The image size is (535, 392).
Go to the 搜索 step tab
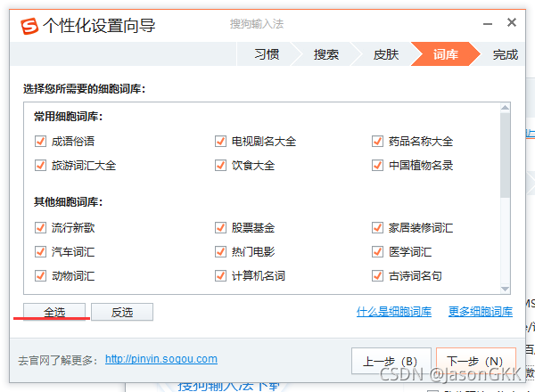(x=326, y=54)
